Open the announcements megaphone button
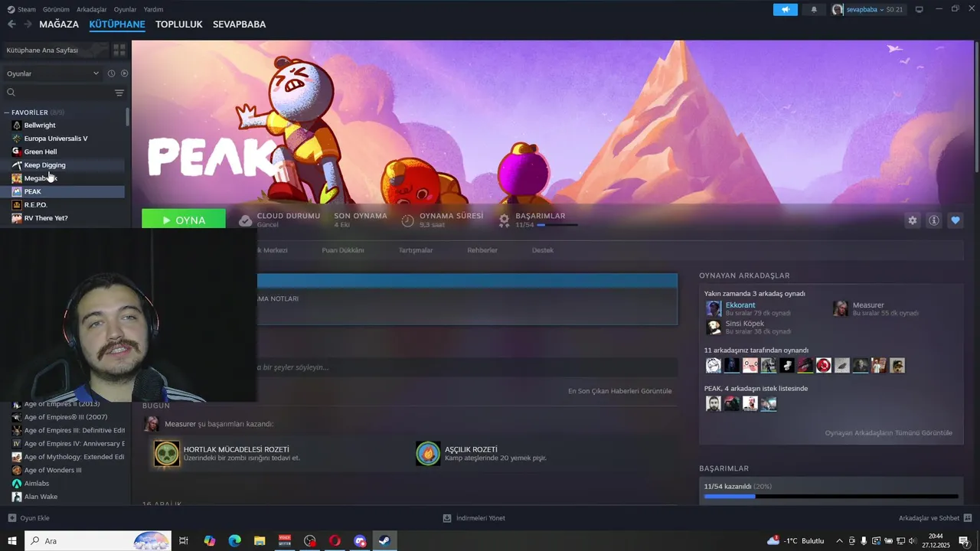Viewport: 980px width, 551px height. 785,9
